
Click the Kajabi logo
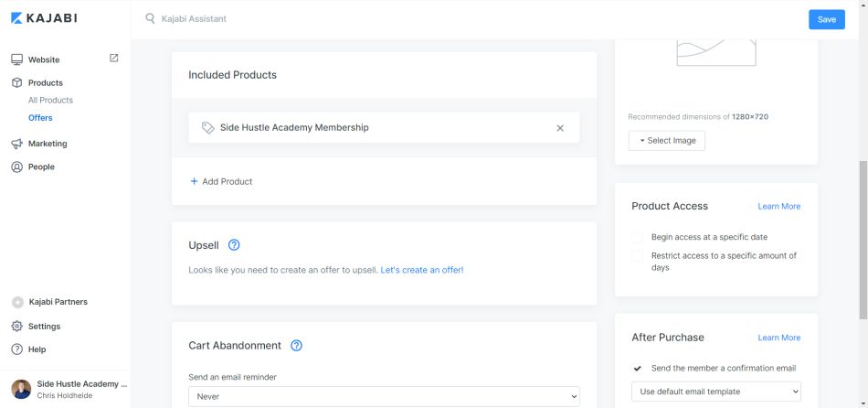(x=44, y=18)
